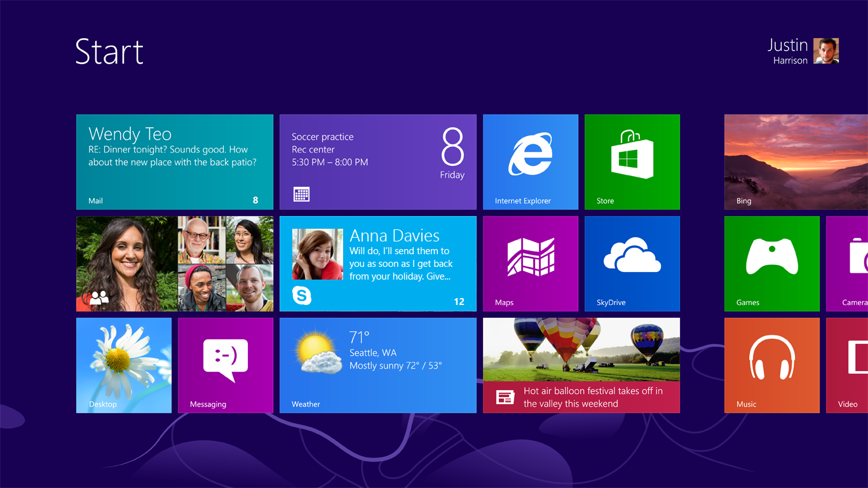Open the Messaging tile
The height and width of the screenshot is (488, 868).
pos(226,365)
